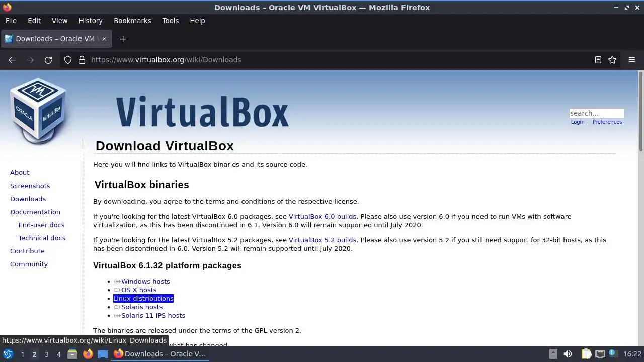The width and height of the screenshot is (644, 362).
Task: Open the Help menu
Action: pyautogui.click(x=197, y=21)
